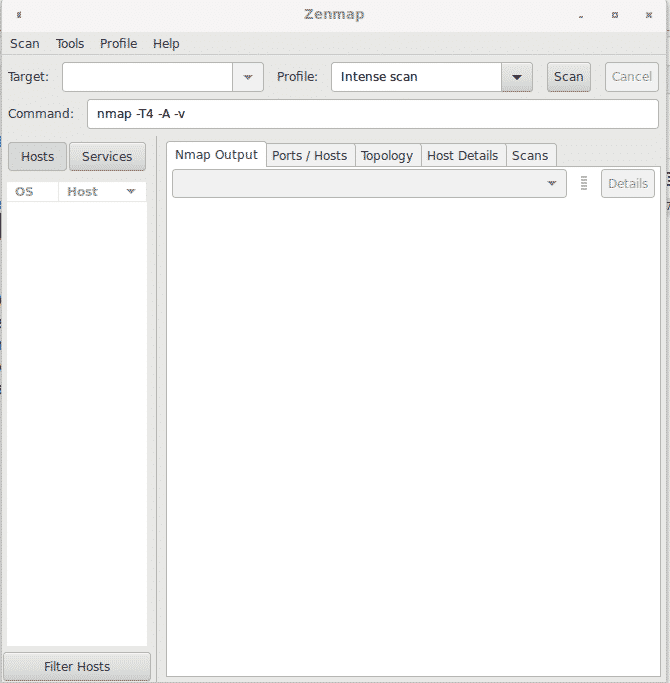Maximize the Zenmap window

(x=615, y=15)
